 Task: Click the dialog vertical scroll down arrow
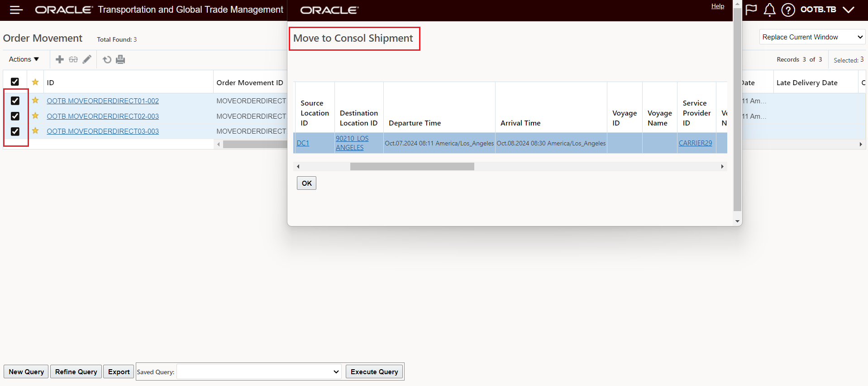point(737,221)
